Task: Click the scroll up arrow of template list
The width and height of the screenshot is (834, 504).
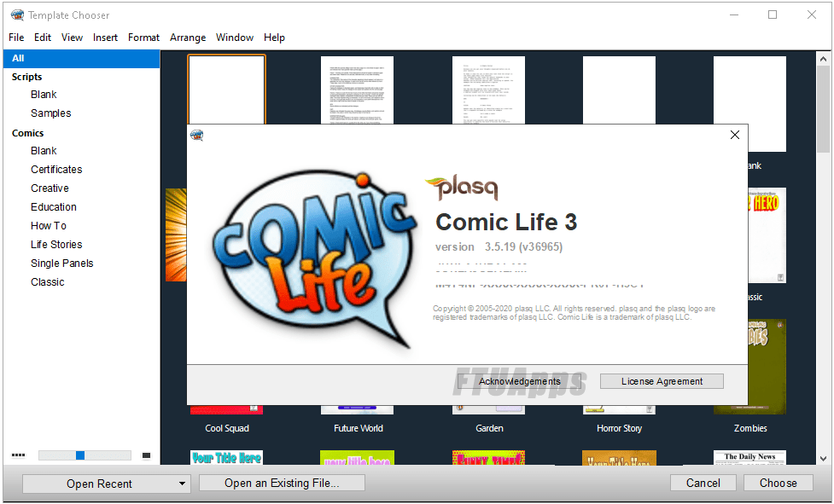Action: pyautogui.click(x=824, y=59)
